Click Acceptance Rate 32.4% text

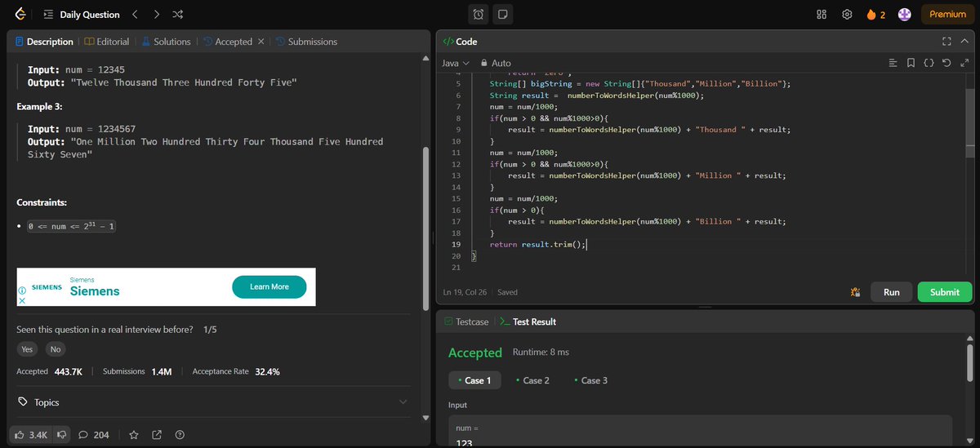point(236,371)
